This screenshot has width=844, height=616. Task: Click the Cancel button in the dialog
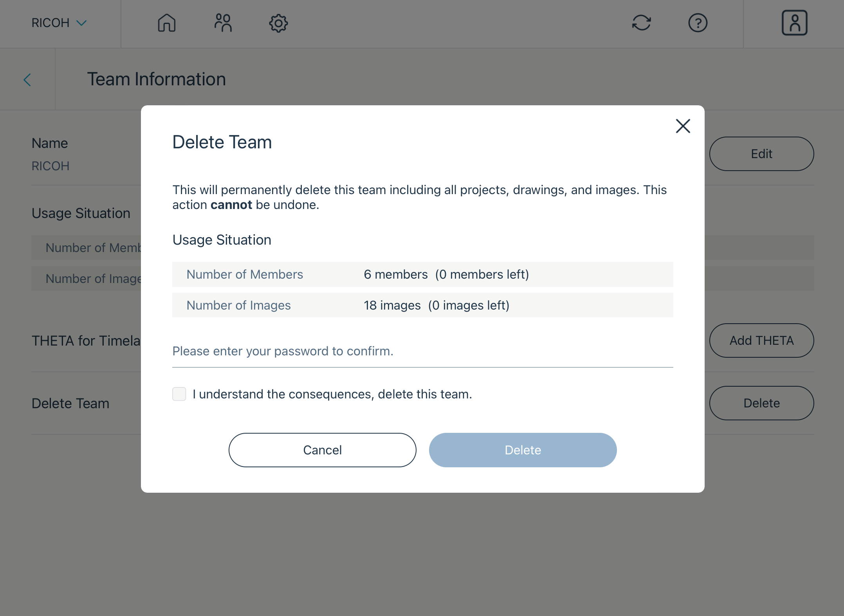[x=322, y=450]
